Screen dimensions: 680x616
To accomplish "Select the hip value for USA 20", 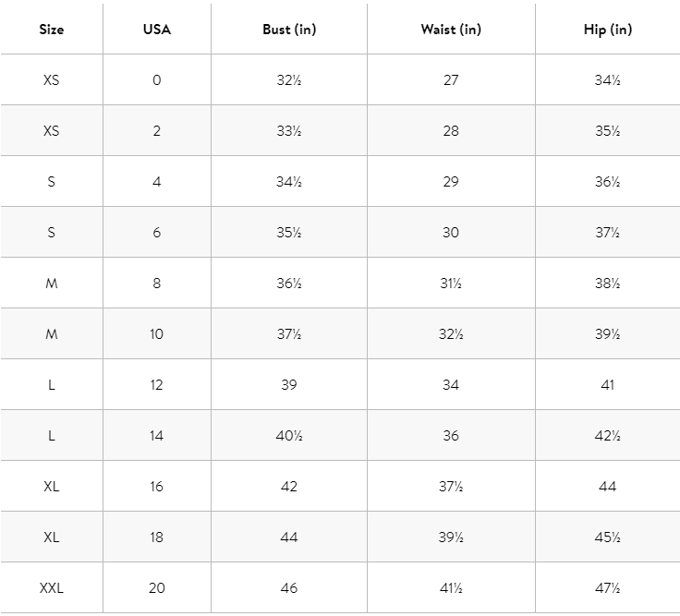I will tap(607, 587).
